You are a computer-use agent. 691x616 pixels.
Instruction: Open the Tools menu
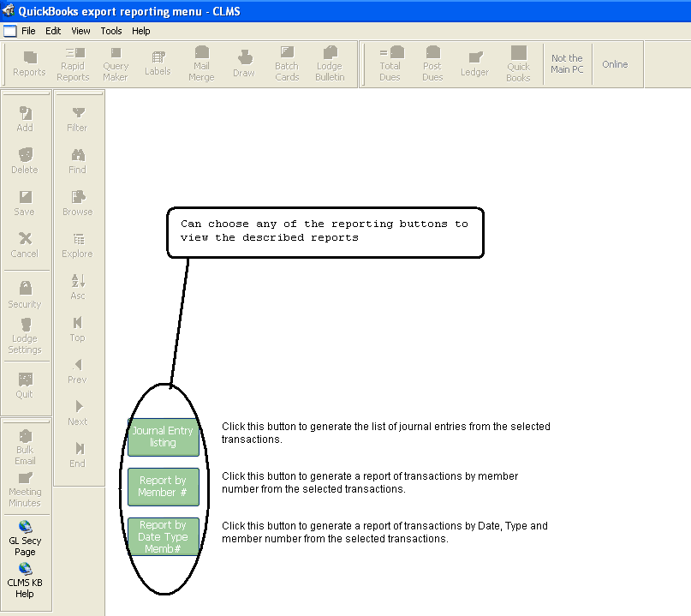[x=111, y=31]
